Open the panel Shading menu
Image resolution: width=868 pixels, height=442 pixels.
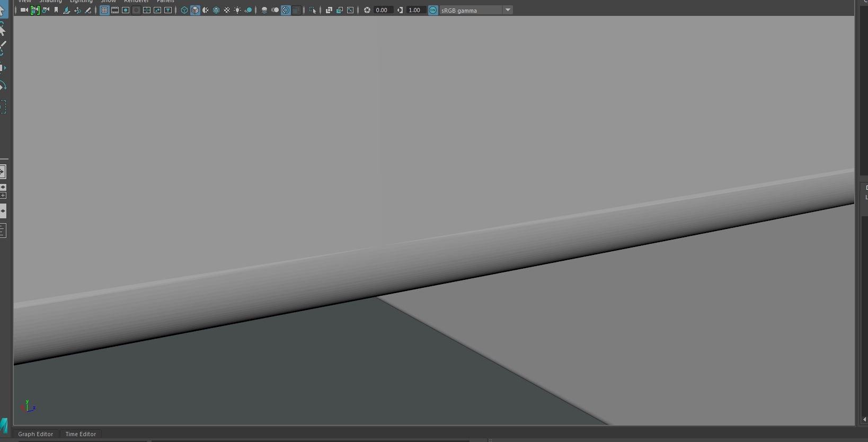(50, 2)
